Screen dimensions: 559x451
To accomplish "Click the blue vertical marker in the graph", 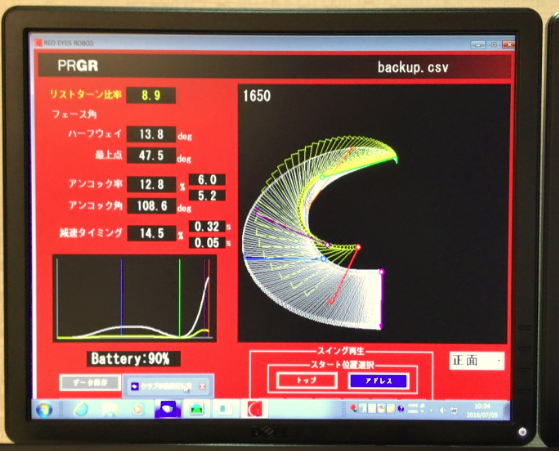I will tap(122, 298).
